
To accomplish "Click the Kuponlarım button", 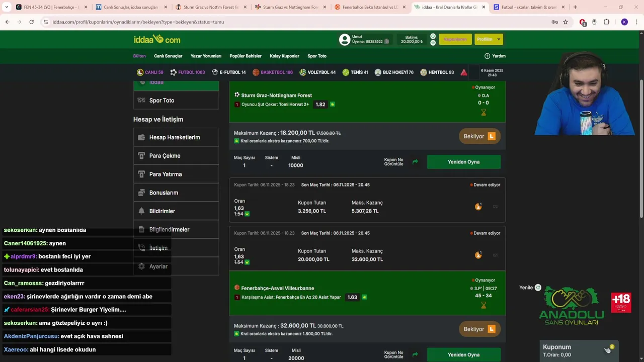I will pos(455,39).
